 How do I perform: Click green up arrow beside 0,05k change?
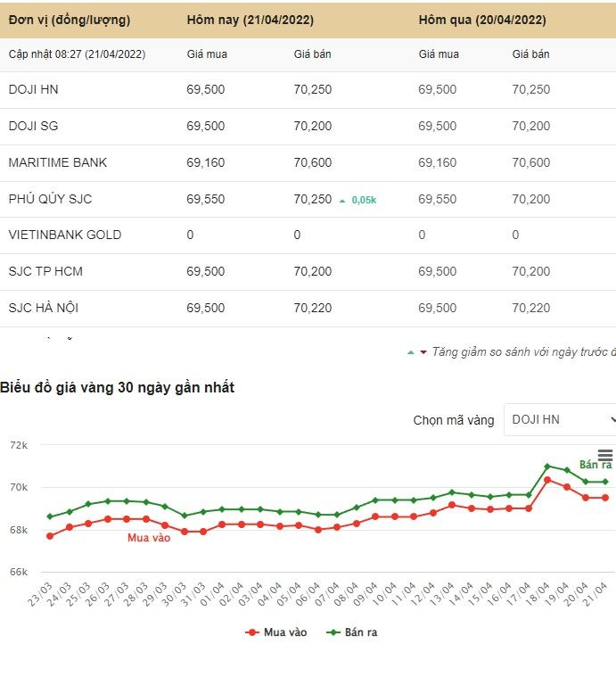(x=342, y=201)
